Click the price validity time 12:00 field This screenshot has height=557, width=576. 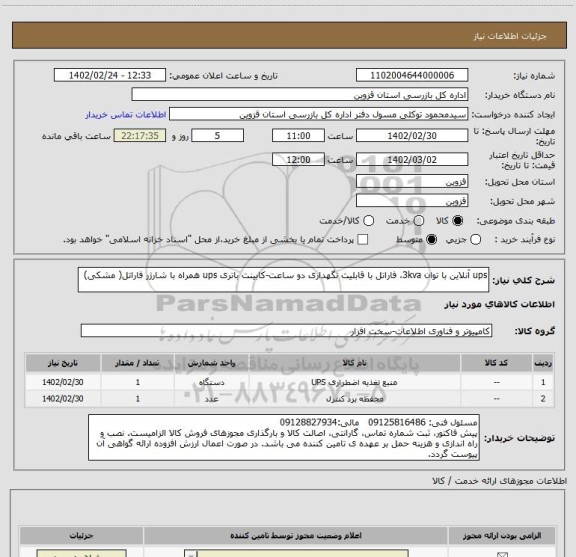(298, 159)
